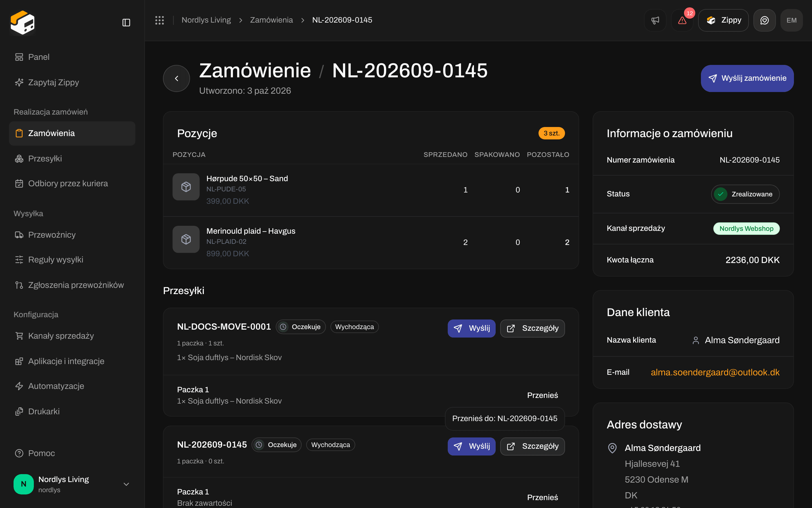Open announcements megaphone icon
Screen dimensions: 812x508
(x=655, y=20)
